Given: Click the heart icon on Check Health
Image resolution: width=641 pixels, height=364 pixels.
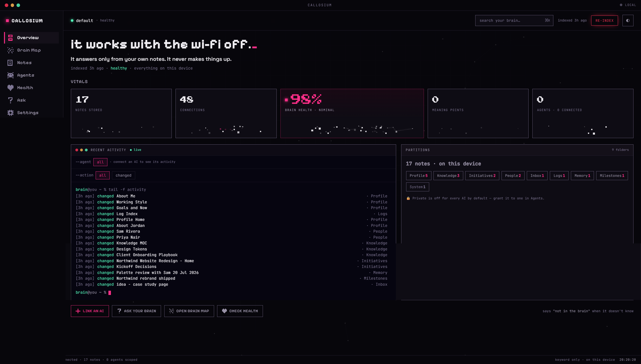Looking at the screenshot, I should coord(224,311).
